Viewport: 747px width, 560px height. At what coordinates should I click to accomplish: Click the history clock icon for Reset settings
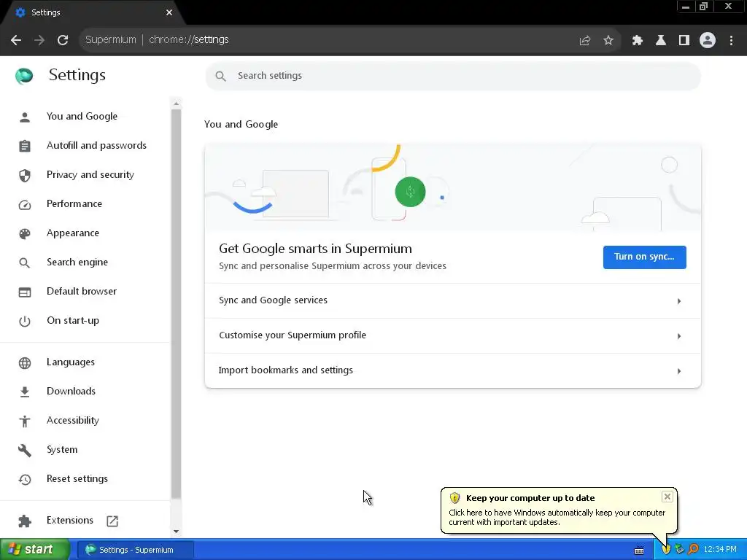(x=25, y=479)
